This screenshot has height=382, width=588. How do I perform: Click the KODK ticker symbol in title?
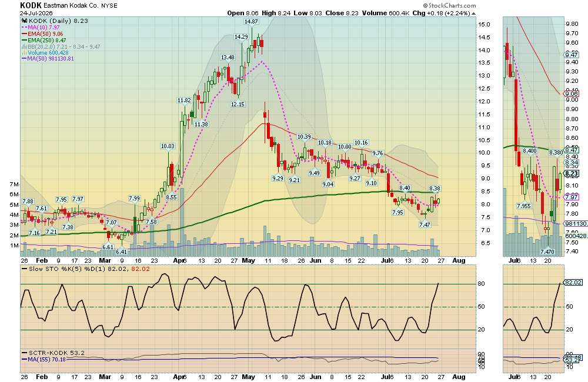[31, 5]
